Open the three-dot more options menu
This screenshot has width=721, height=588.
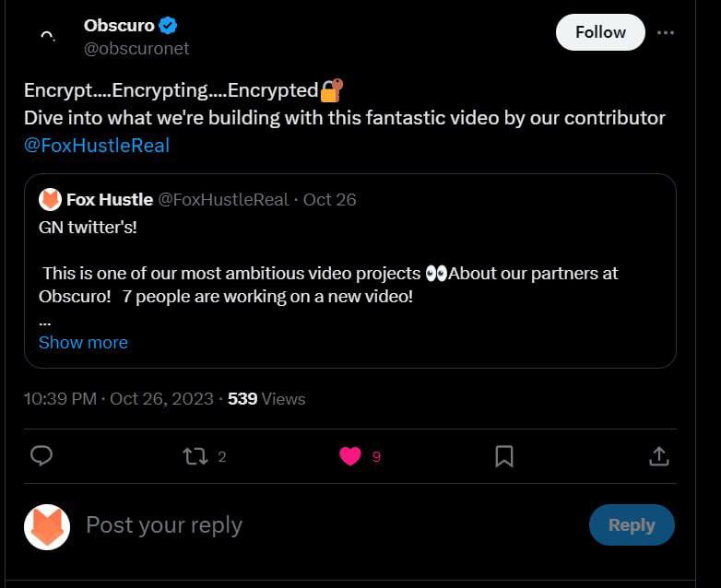click(x=666, y=32)
